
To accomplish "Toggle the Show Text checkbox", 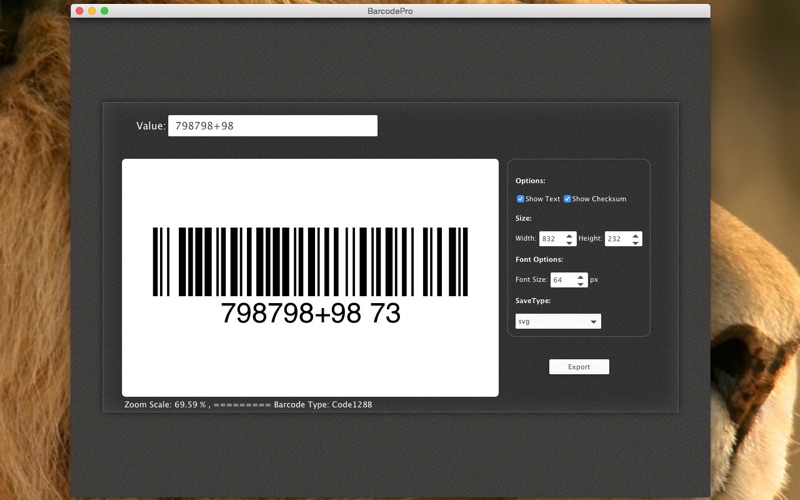I will click(520, 199).
